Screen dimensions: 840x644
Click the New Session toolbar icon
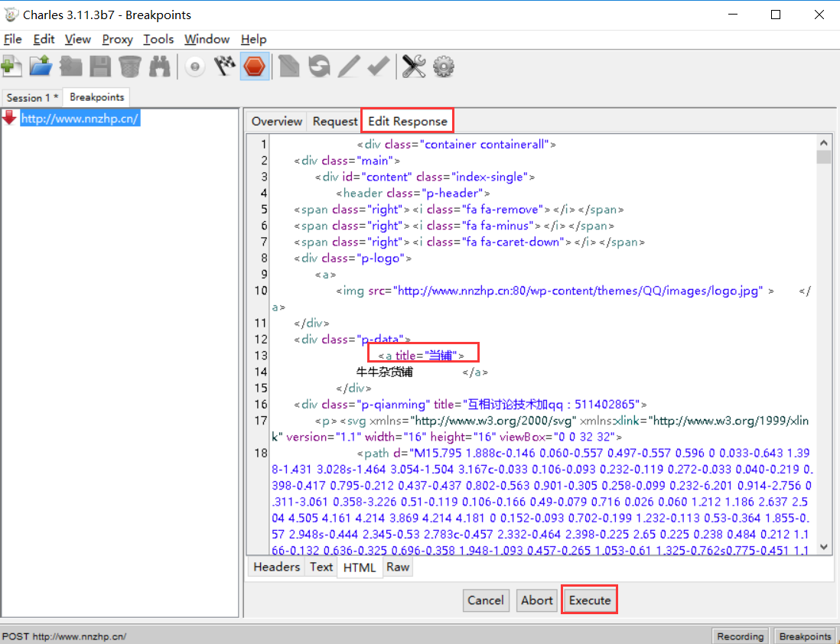11,67
